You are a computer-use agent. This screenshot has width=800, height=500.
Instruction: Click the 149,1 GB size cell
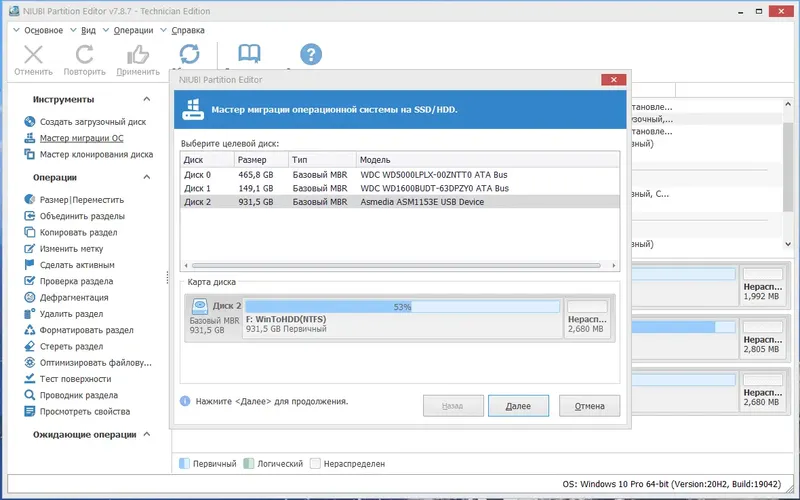point(256,188)
